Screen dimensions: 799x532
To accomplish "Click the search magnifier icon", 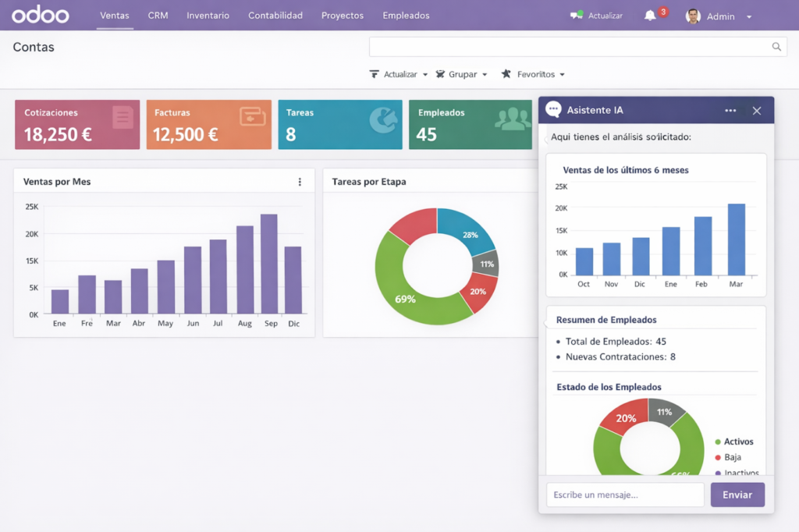I will click(776, 47).
